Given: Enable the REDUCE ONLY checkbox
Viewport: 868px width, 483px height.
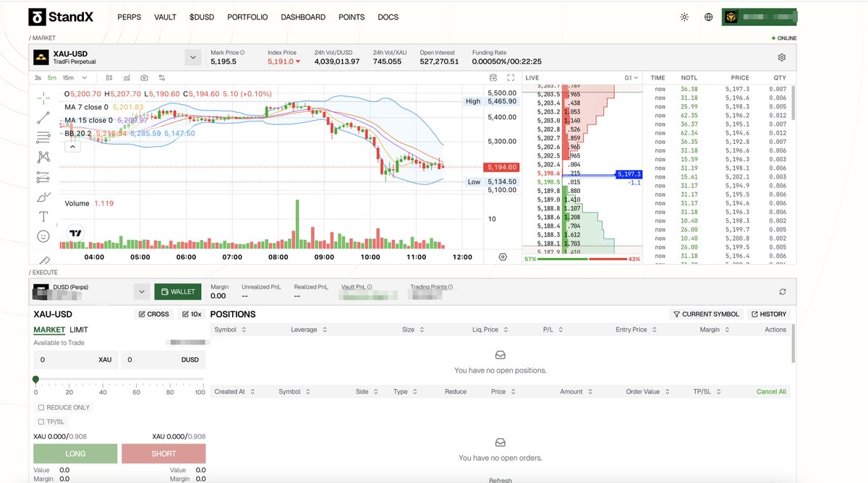Looking at the screenshot, I should pyautogui.click(x=41, y=408).
